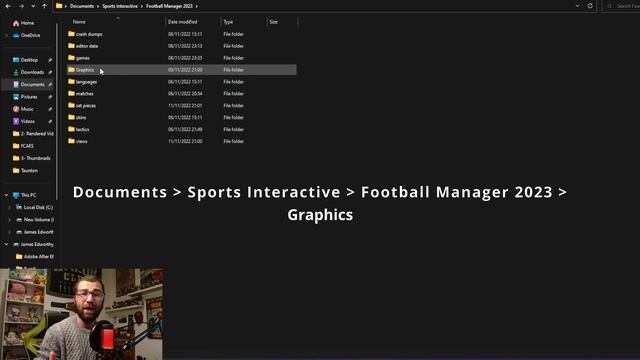This screenshot has width=640, height=360.
Task: Open Desktop in quick access
Action: [x=25, y=60]
